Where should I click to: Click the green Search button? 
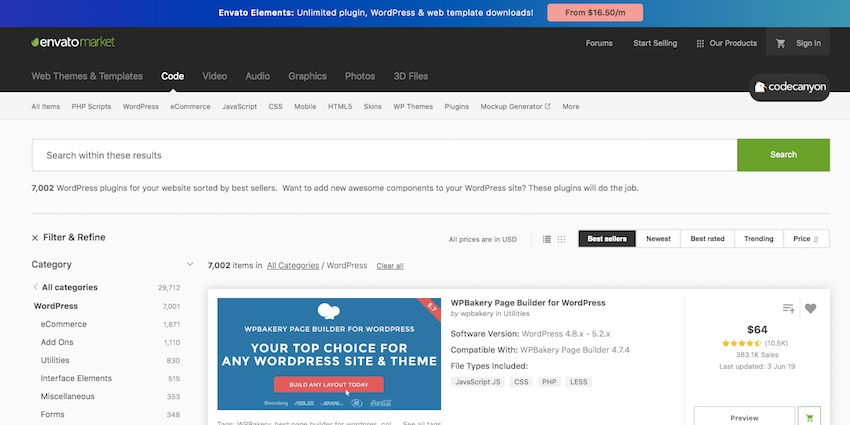click(783, 155)
